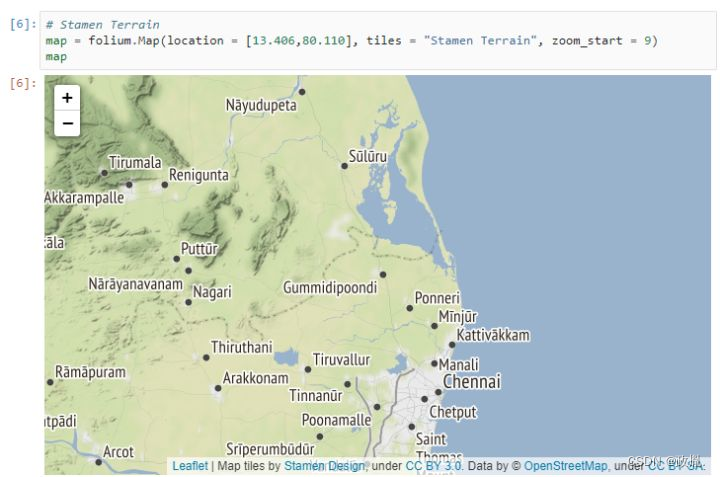
Task: Click the Sūlūru town label
Action: pos(367,156)
